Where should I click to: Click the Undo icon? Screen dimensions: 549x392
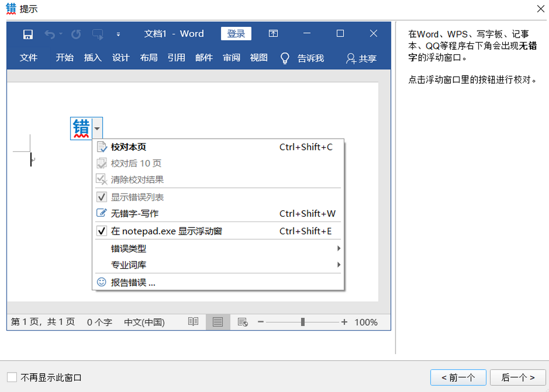[49, 34]
